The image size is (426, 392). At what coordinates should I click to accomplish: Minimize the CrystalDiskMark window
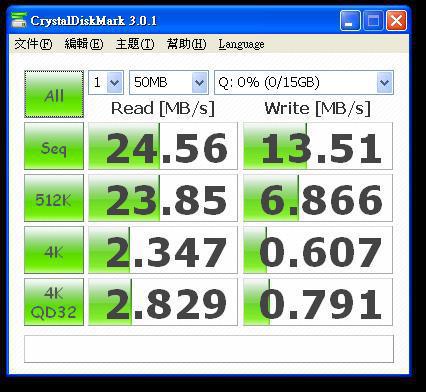click(350, 21)
